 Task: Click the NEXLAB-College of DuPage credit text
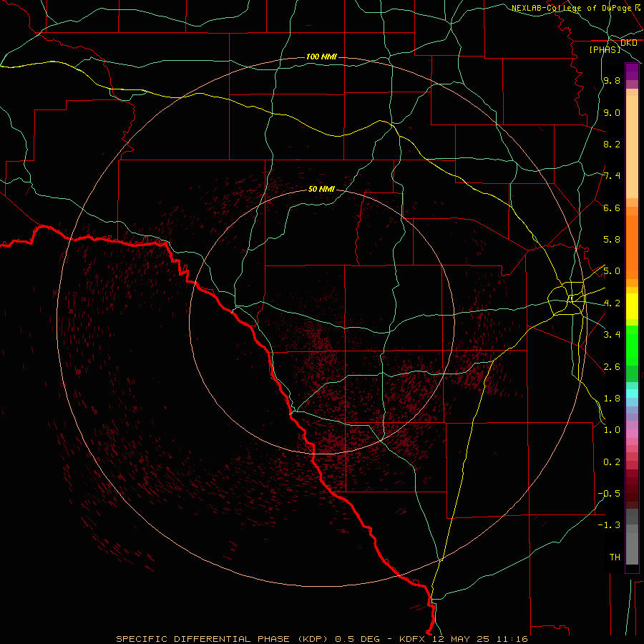coord(571,8)
